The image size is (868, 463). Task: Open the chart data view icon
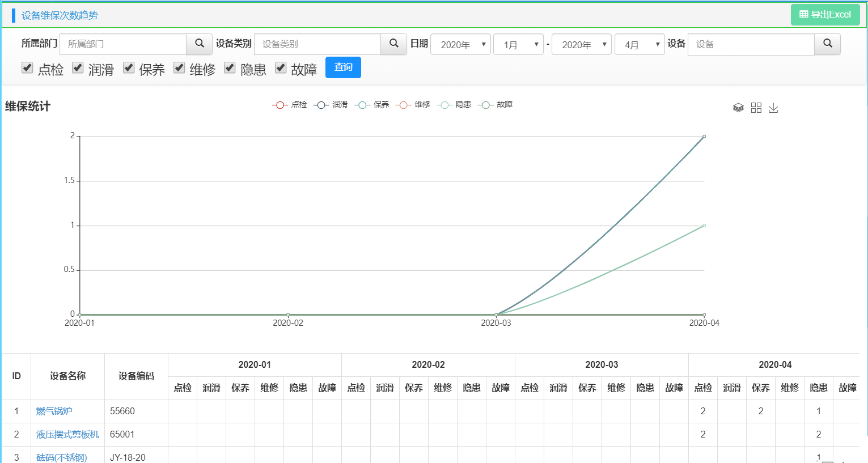(738, 108)
